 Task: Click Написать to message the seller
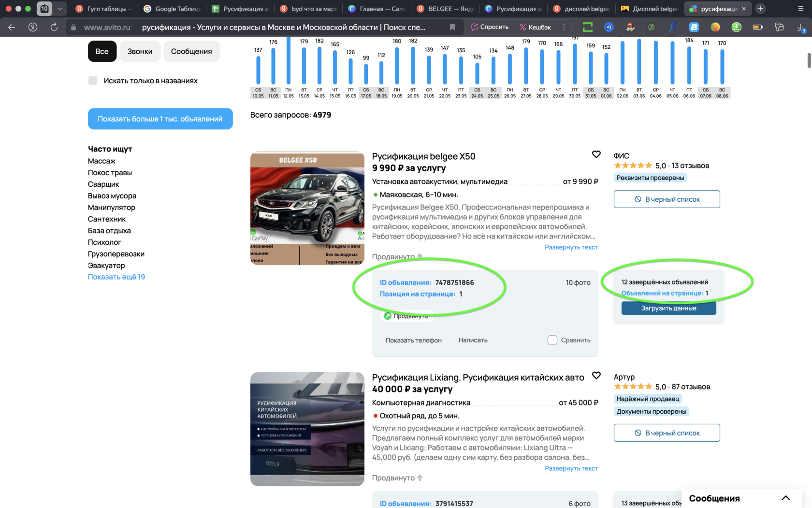(473, 340)
